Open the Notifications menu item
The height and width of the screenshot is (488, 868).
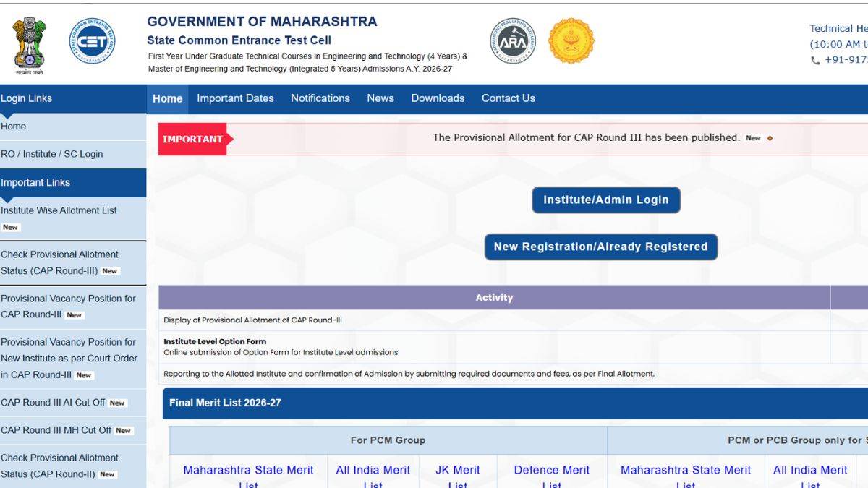click(320, 98)
